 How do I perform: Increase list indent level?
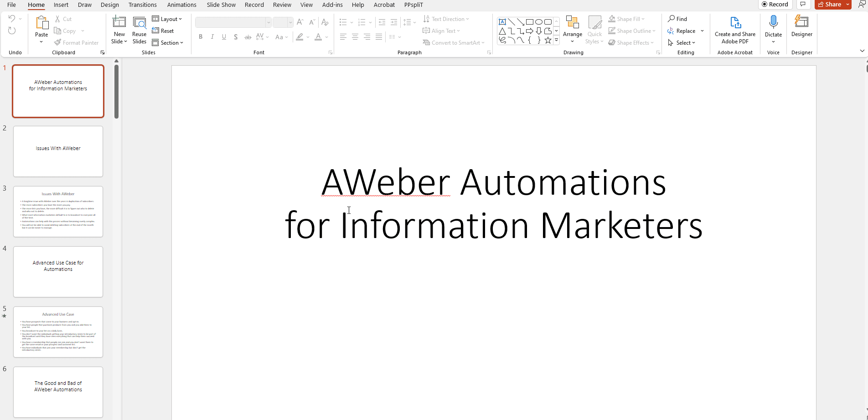coord(394,22)
